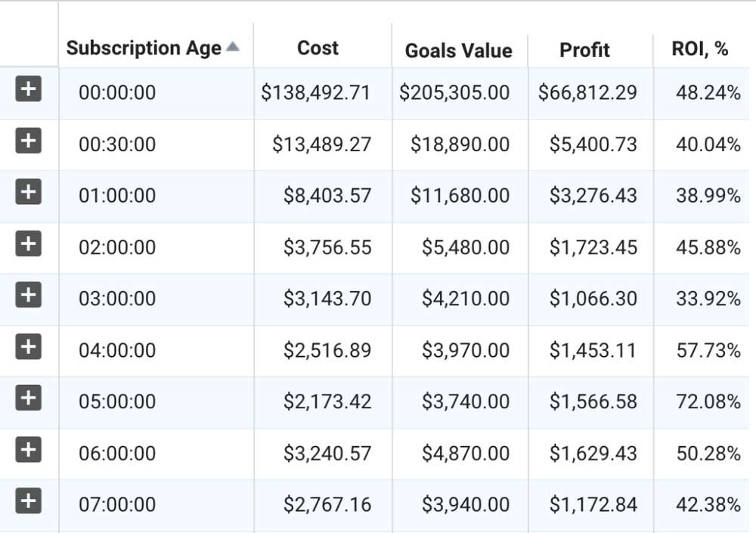
Task: Click plus icon beside 07:00:00 row
Action: (x=28, y=500)
